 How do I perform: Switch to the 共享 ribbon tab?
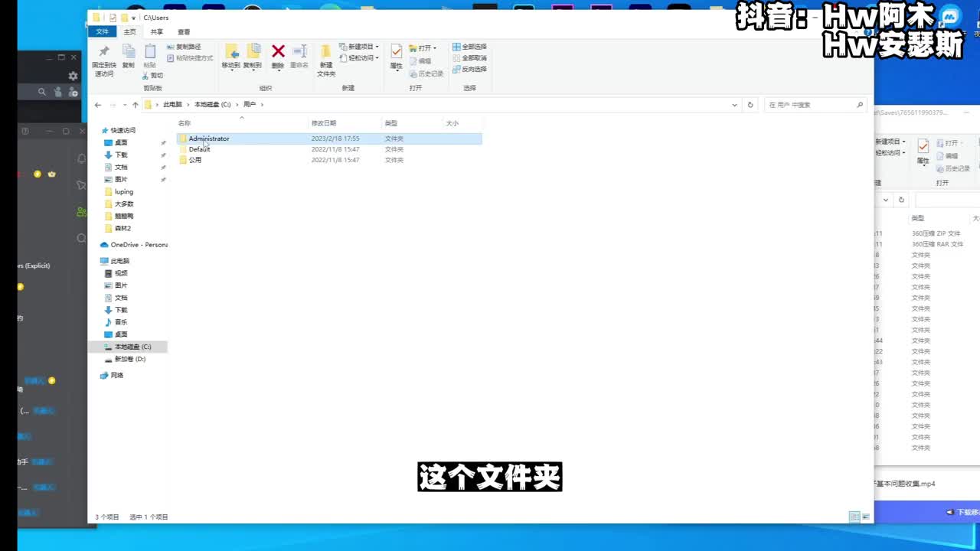click(156, 32)
